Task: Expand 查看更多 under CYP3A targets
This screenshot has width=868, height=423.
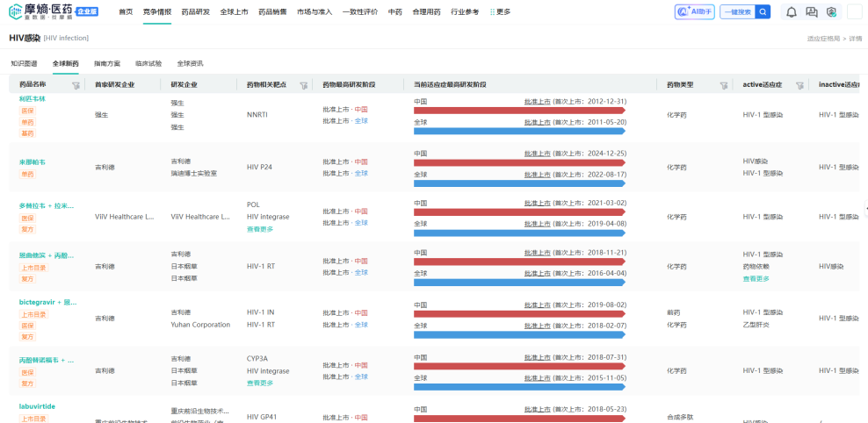Action: click(x=260, y=383)
